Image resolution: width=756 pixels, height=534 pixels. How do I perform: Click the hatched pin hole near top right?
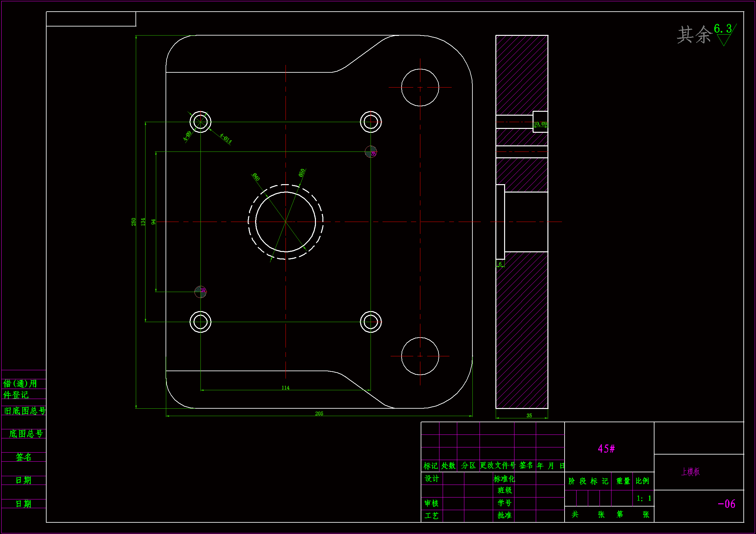(x=371, y=152)
